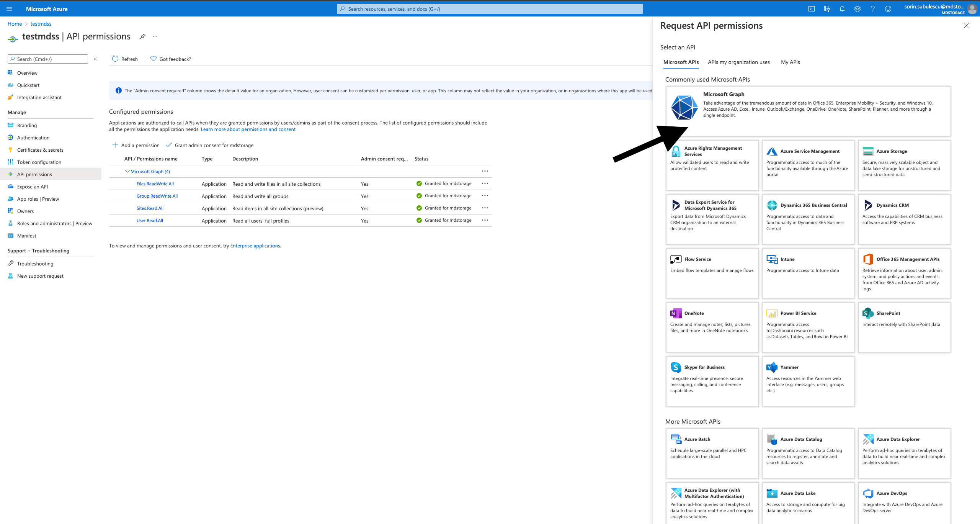This screenshot has width=980, height=524.
Task: Select the Azure Data Explorer tile
Action: tap(904, 453)
